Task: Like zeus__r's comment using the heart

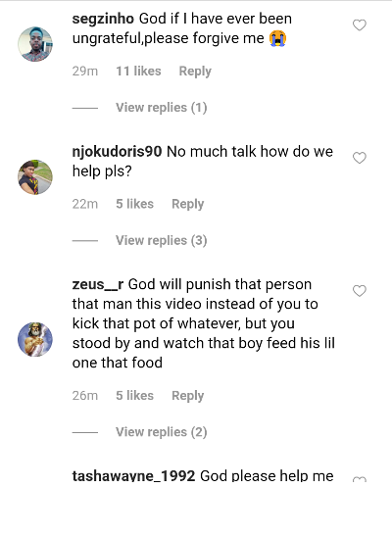Action: [360, 291]
